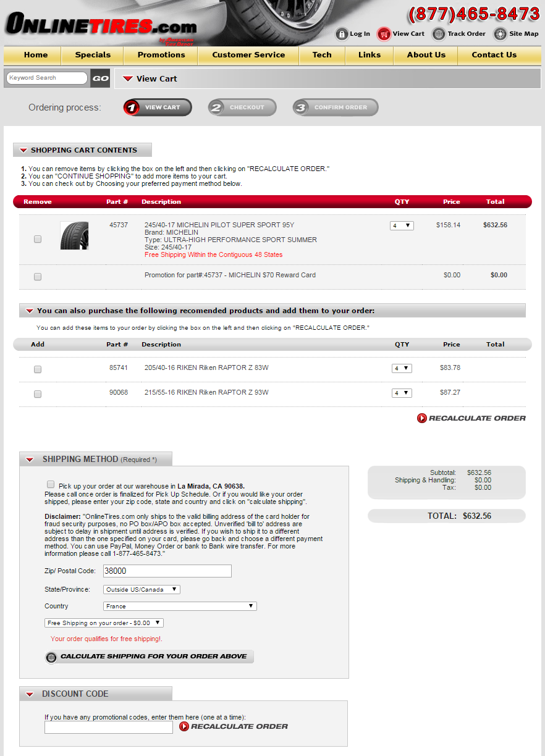This screenshot has width=545, height=756.
Task: Open the Country dropdown showing France
Action: pos(180,606)
